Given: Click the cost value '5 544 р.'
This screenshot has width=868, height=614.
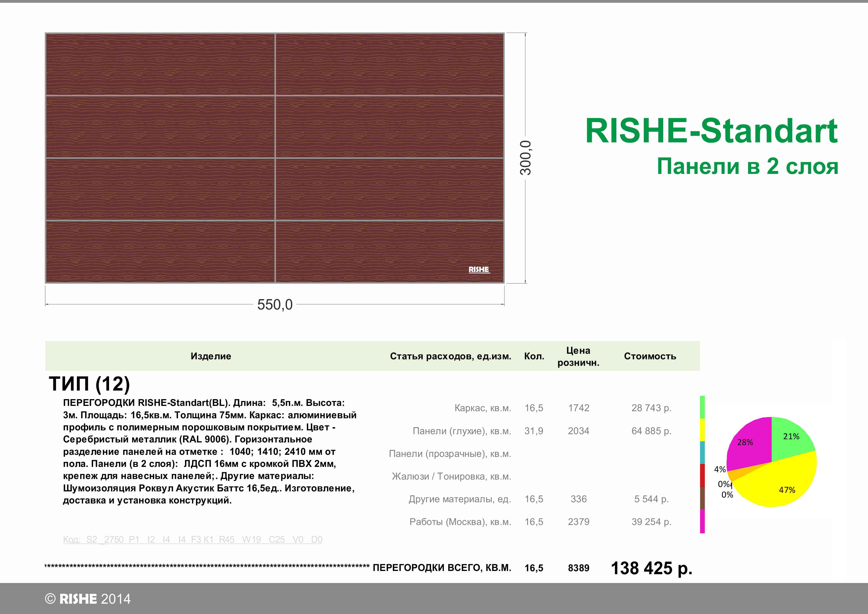Looking at the screenshot, I should (651, 499).
